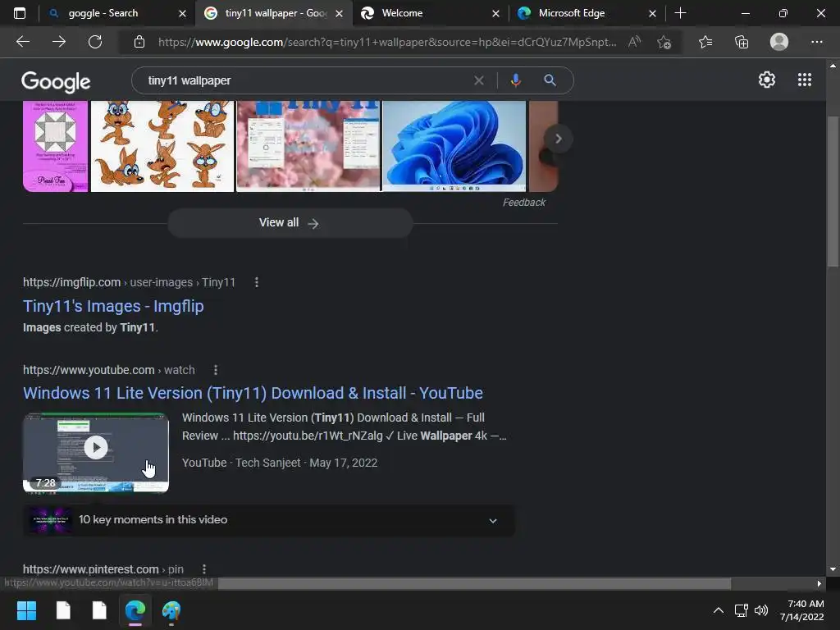Open the blue Windows 11 bloom image

point(454,146)
